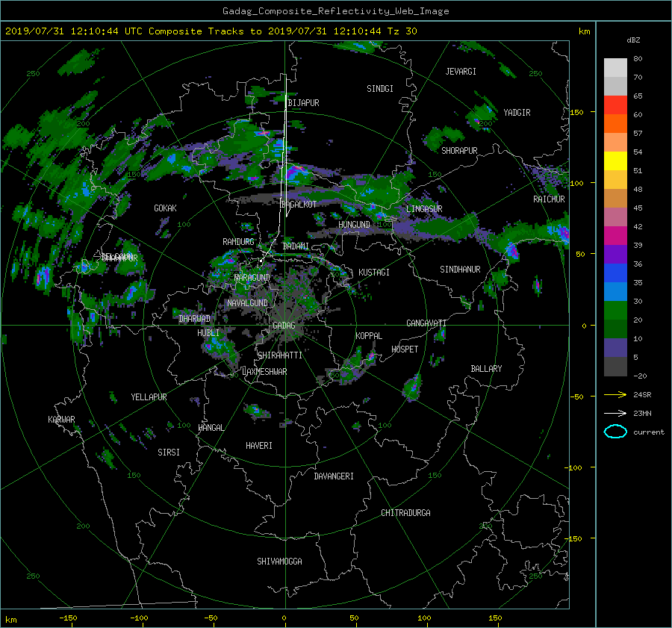Viewport: 672px width, 628px height.
Task: Click the 5 dBZ purple color swatch
Action: coord(615,348)
